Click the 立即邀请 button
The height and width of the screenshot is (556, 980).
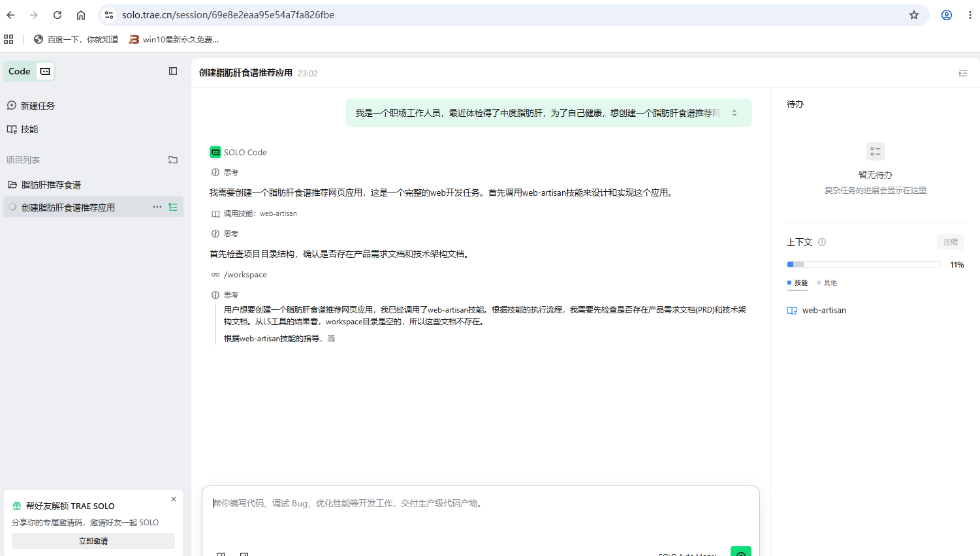[x=93, y=541]
